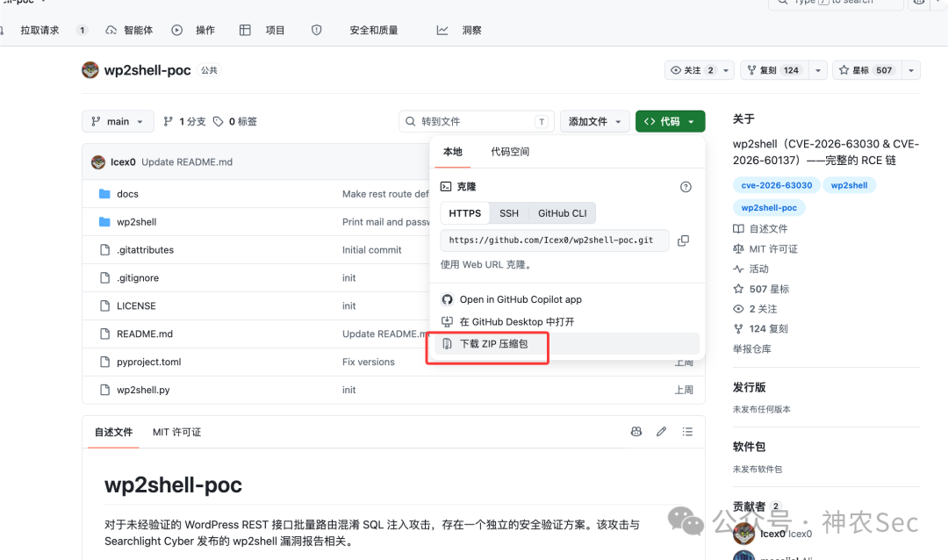948x560 pixels.
Task: Open the 添加文件 dropdown
Action: [x=595, y=121]
